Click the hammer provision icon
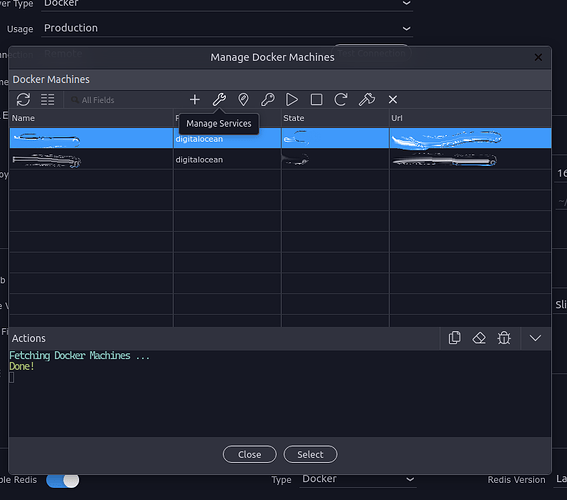 367,99
